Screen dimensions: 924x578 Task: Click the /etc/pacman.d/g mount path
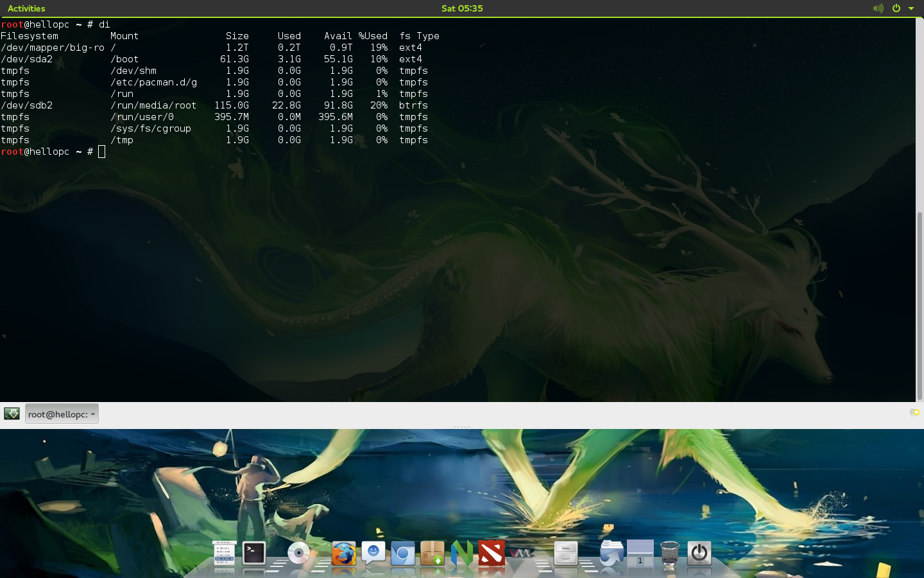pos(154,82)
